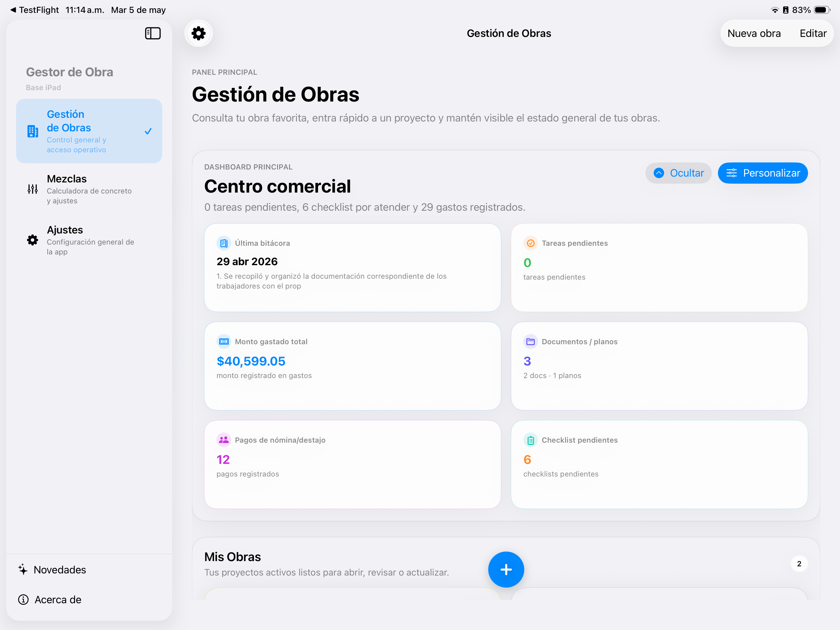Click the sliders icon beside Mezclas
The width and height of the screenshot is (840, 630).
(x=33, y=189)
